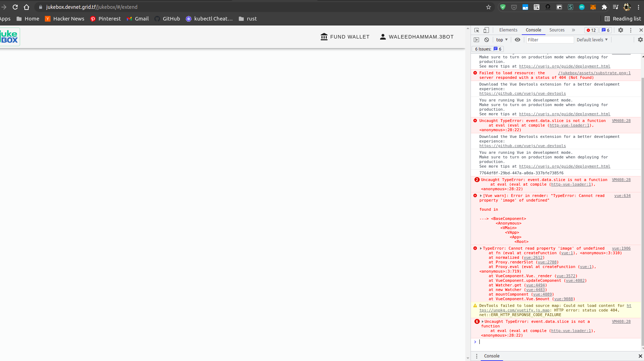Open DevTools settings gear beside error counts
Screen dimensions: 644x361
pos(621,30)
